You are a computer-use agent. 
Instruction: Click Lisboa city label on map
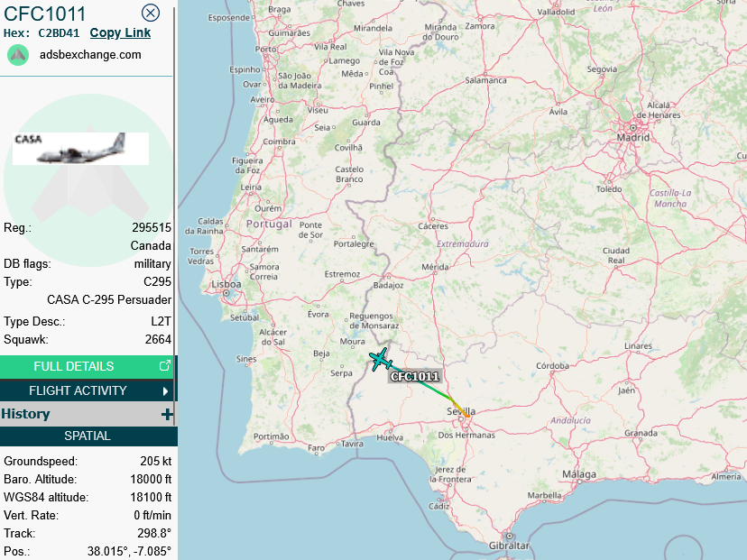226,284
